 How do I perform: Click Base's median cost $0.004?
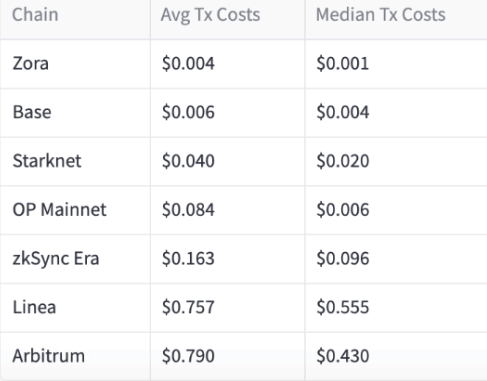click(343, 112)
